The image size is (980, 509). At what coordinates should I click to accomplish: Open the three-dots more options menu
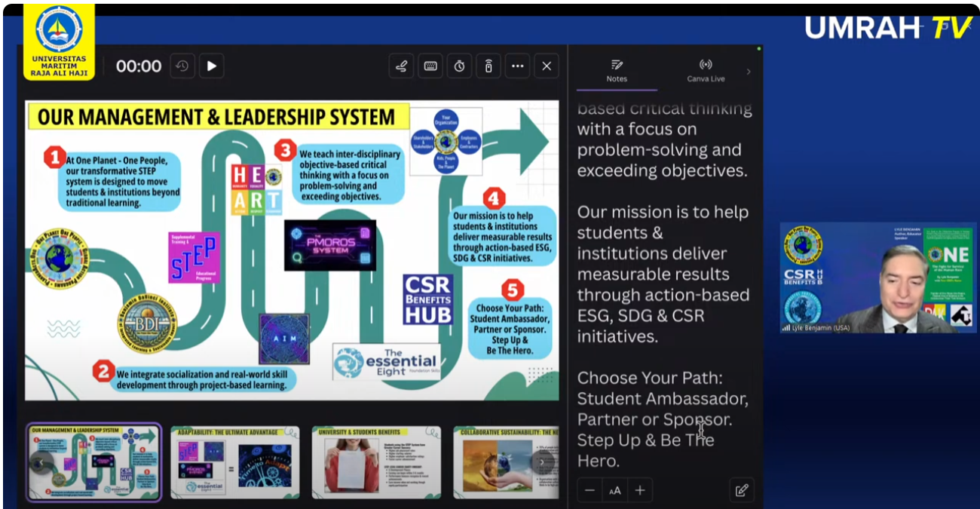click(x=517, y=66)
